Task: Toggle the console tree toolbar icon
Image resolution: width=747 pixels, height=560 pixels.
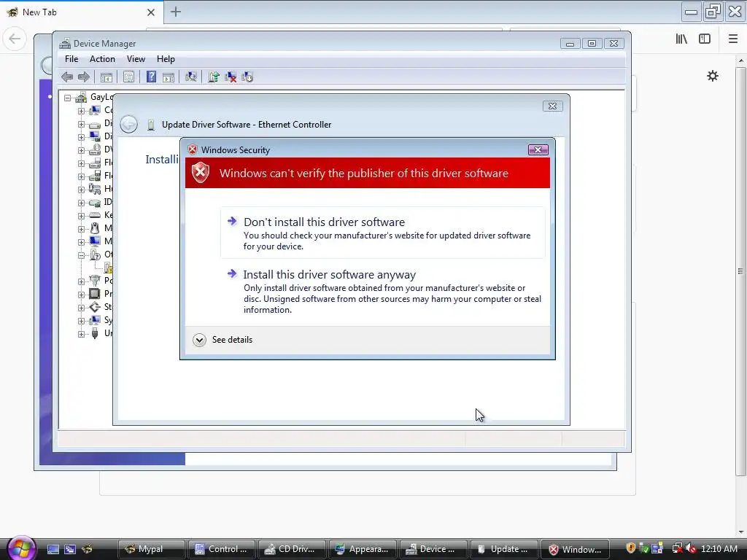Action: tap(107, 77)
